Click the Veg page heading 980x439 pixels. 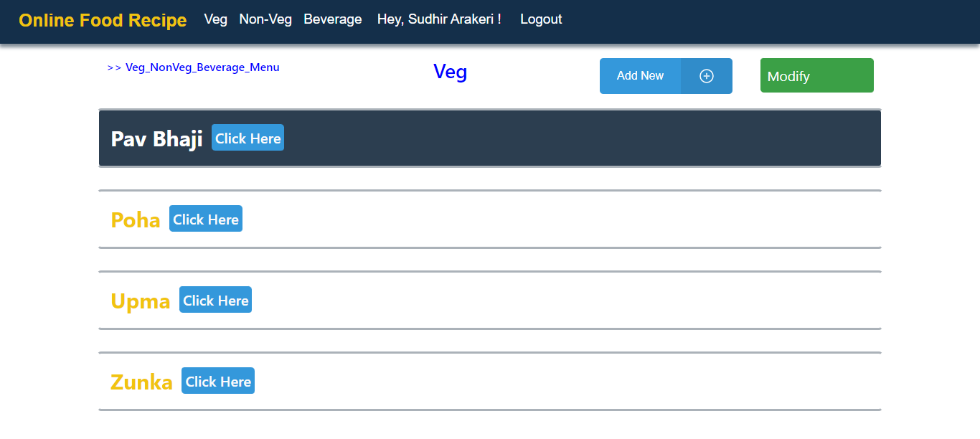pos(450,72)
